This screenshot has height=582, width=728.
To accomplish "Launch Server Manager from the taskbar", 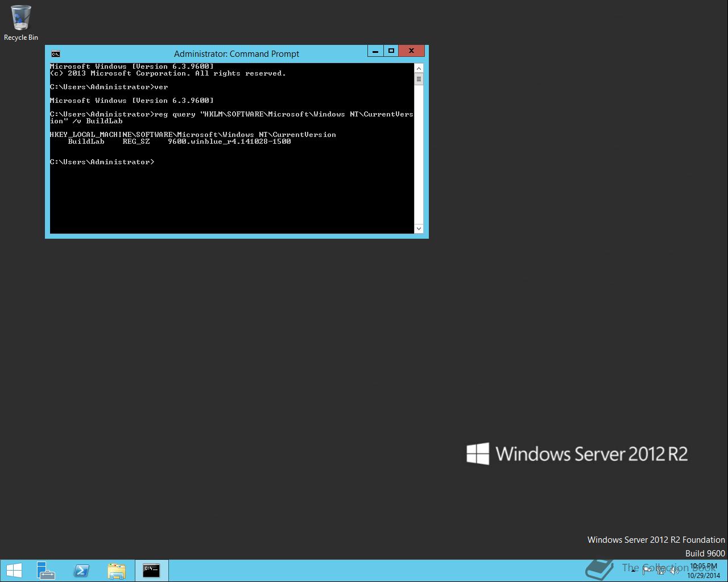I will [x=45, y=571].
